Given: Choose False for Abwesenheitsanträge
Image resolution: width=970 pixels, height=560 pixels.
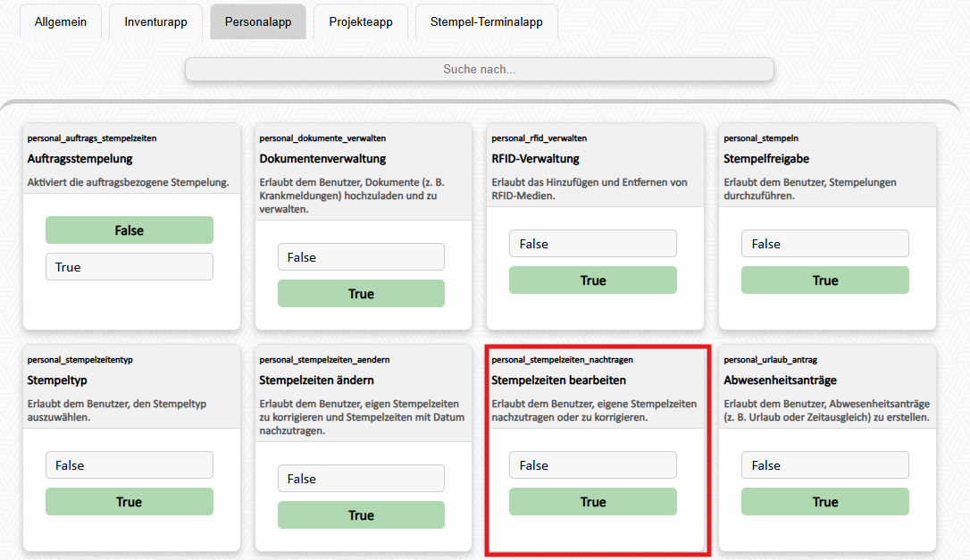Looking at the screenshot, I should click(825, 465).
